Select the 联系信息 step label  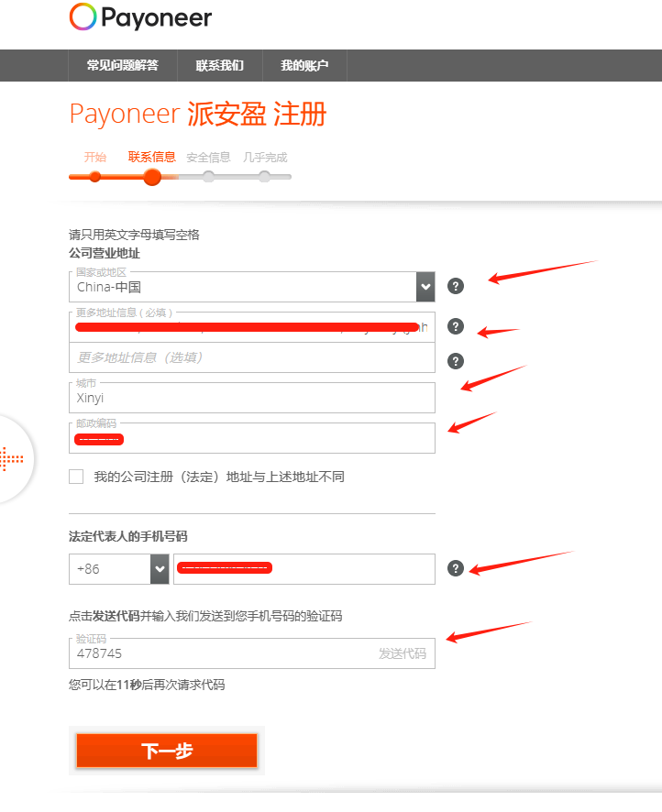[x=152, y=157]
